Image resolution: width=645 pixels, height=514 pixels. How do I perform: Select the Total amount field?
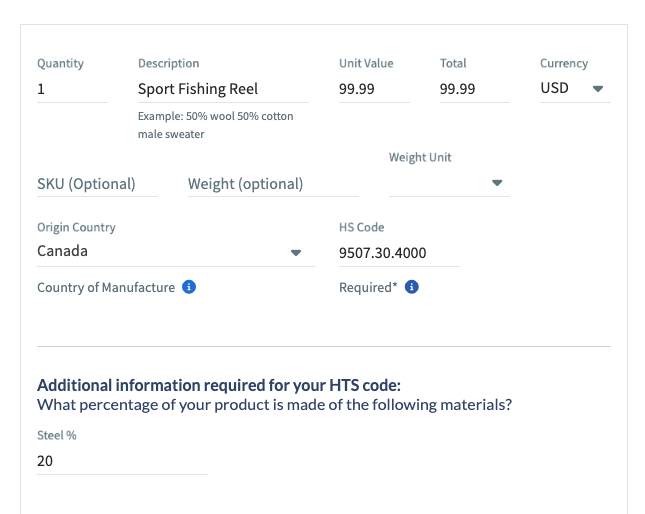pos(474,89)
